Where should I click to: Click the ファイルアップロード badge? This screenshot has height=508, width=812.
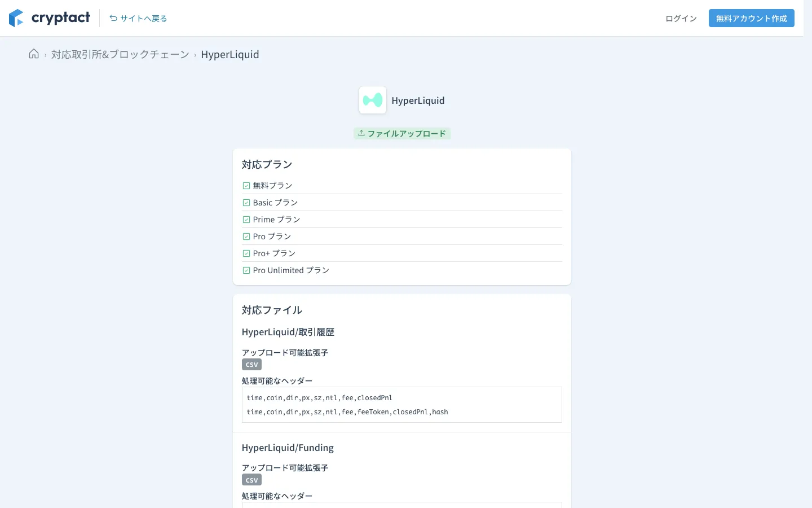coord(402,134)
